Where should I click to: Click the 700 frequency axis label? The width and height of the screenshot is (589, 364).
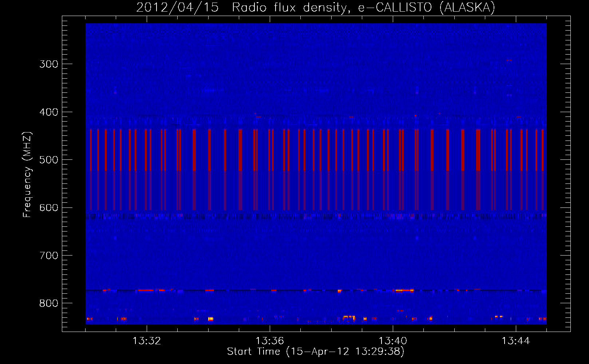(49, 256)
